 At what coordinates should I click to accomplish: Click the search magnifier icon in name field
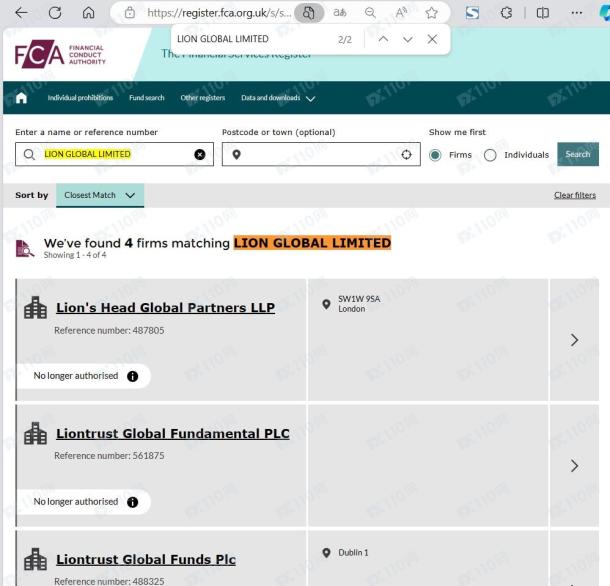point(29,154)
